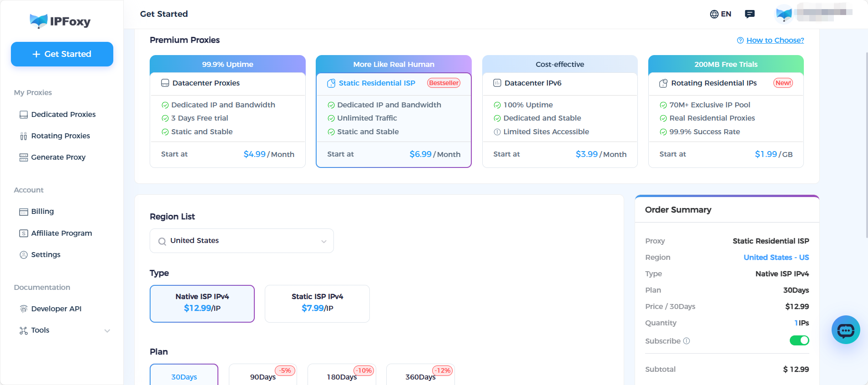
Task: Click the user avatar in header
Action: [x=784, y=14]
